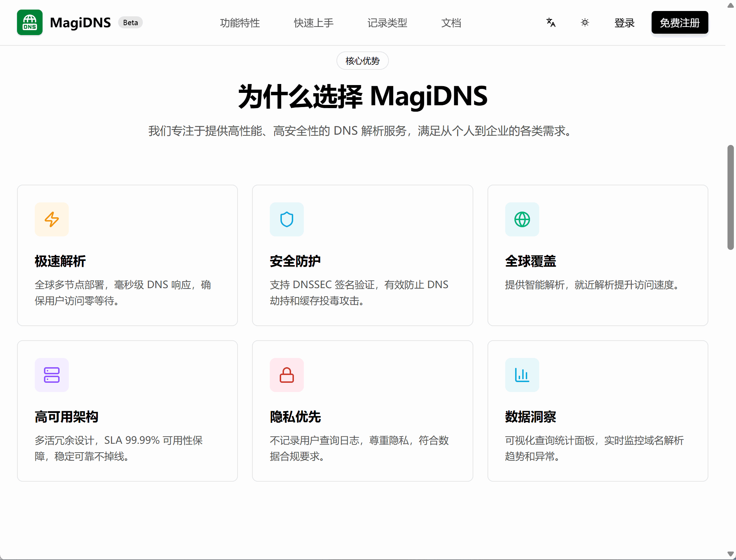The height and width of the screenshot is (560, 736).
Task: Click the bar chart icon on 数据洞察 card
Action: pyautogui.click(x=522, y=375)
